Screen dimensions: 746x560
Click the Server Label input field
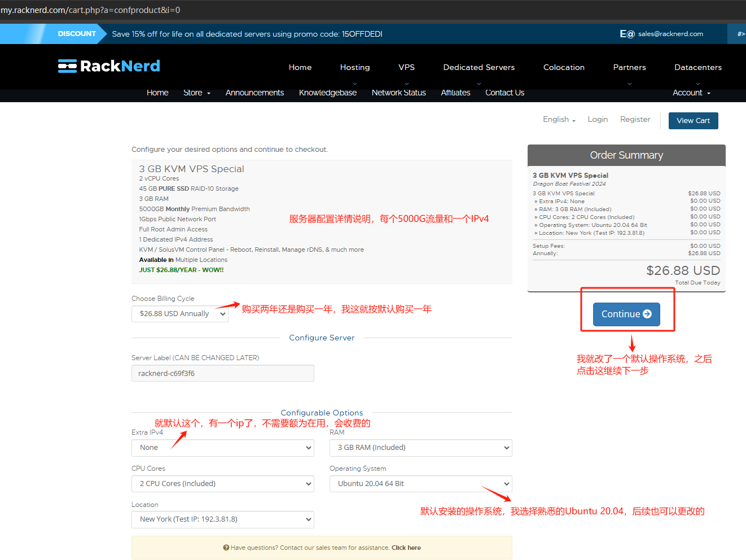point(223,373)
